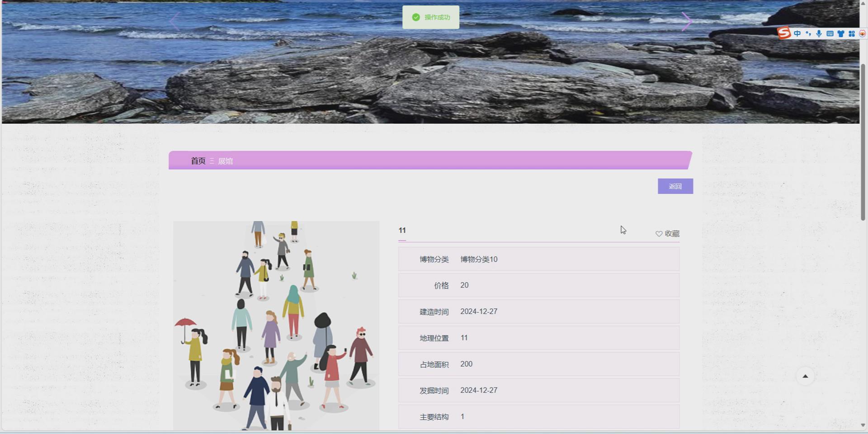
Task: Click the 地理位置 field label
Action: (x=434, y=338)
